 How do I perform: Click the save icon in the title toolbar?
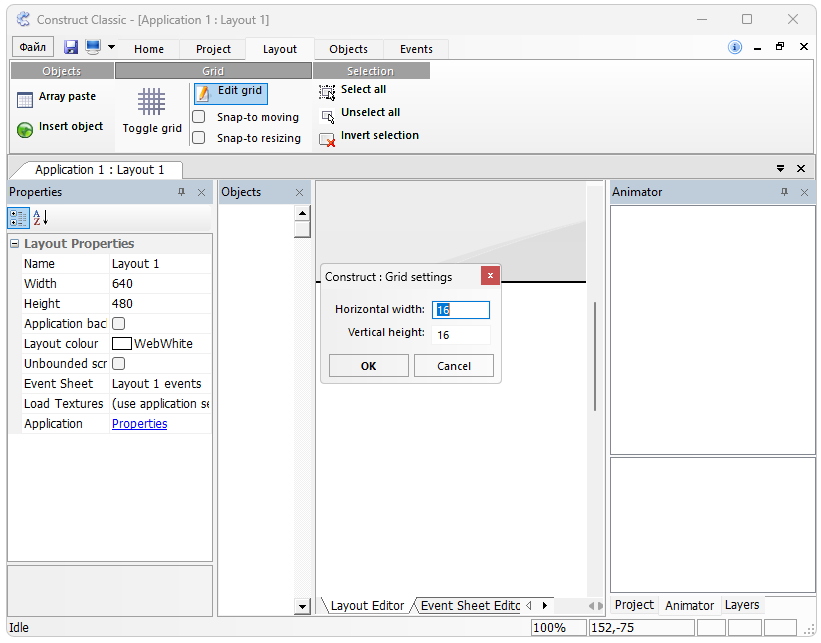pos(71,47)
